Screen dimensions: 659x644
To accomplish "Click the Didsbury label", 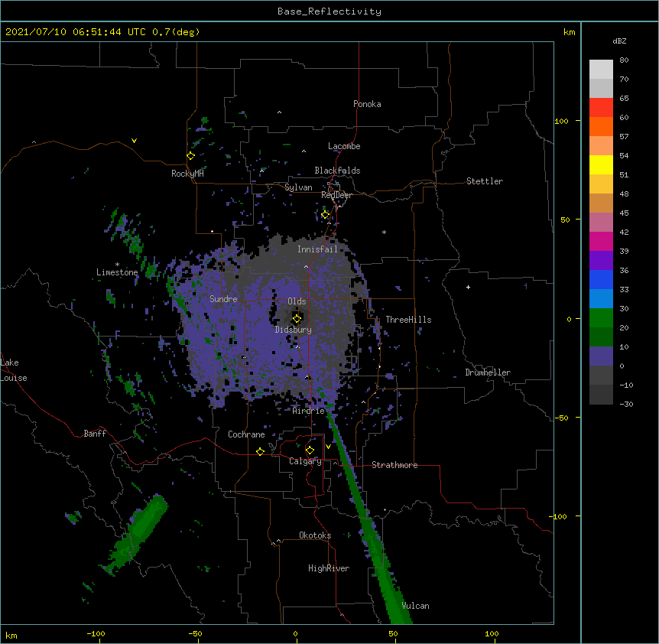I will [294, 330].
